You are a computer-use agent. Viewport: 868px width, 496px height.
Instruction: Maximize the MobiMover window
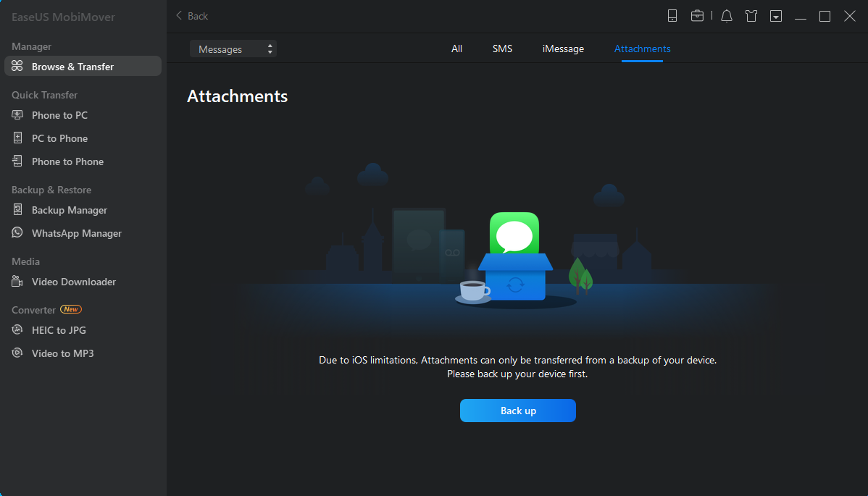pyautogui.click(x=825, y=16)
